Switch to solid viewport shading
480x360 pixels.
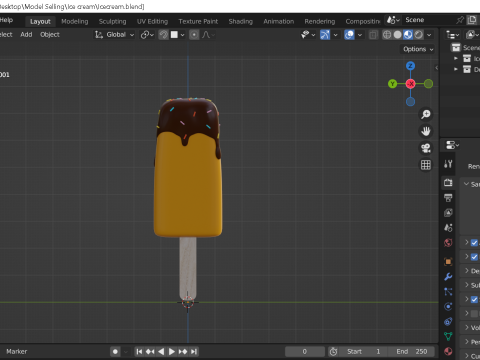pos(398,35)
